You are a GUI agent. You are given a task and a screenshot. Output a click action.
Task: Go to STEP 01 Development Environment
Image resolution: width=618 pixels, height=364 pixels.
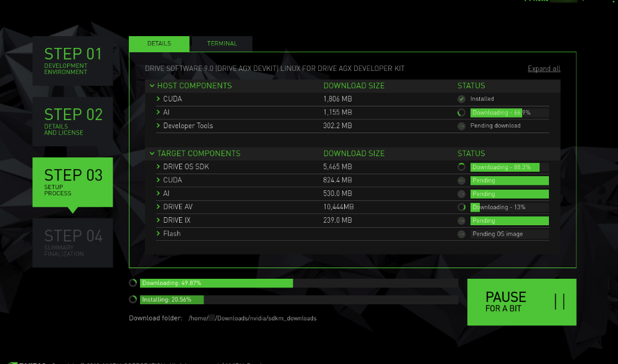click(73, 61)
